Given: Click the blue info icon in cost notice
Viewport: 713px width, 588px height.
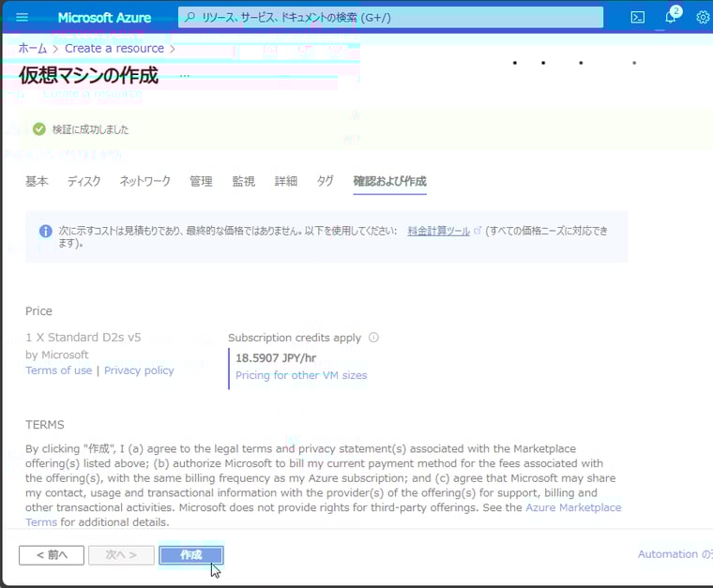Looking at the screenshot, I should pyautogui.click(x=45, y=232).
